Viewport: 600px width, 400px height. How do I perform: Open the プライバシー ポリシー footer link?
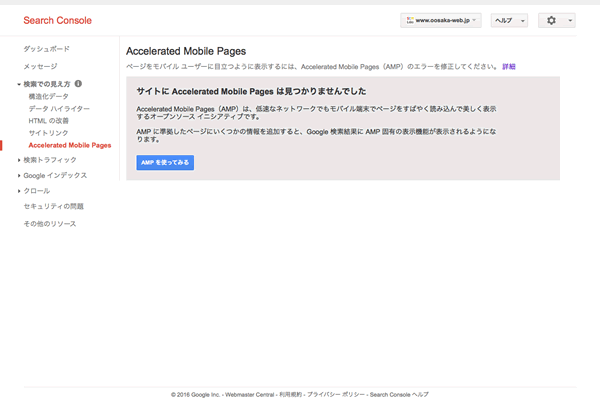(336, 394)
